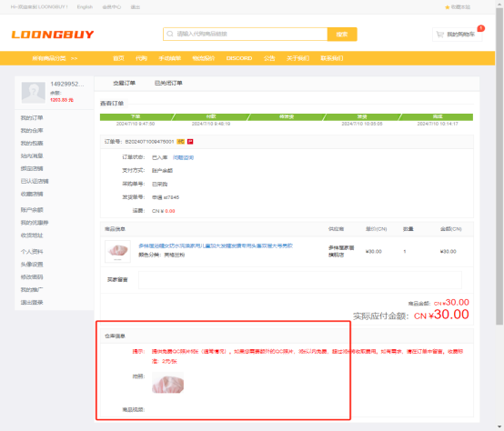Expand the 所有商品分类 >> categories menu
Viewport: 504px width, 431px height.
55,58
